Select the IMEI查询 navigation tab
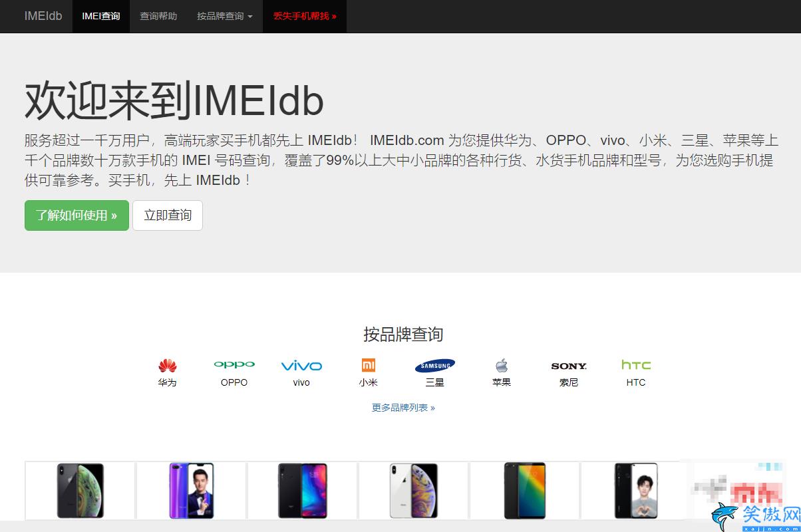Screen dimensions: 801x532 [x=101, y=16]
